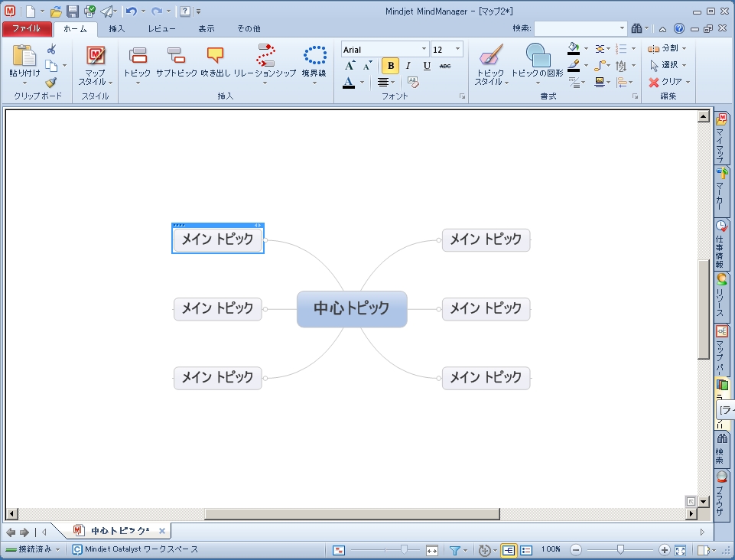
Task: Expand the font size dropdown
Action: pos(457,49)
